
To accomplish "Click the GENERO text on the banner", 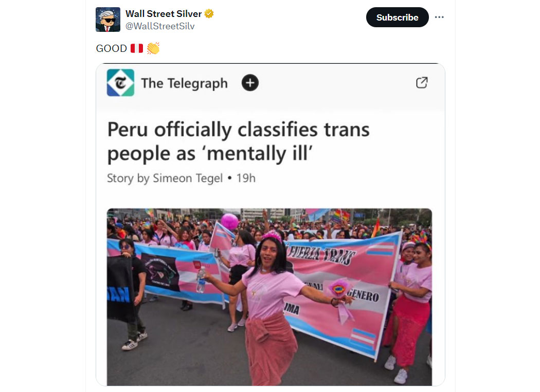I will (x=363, y=295).
